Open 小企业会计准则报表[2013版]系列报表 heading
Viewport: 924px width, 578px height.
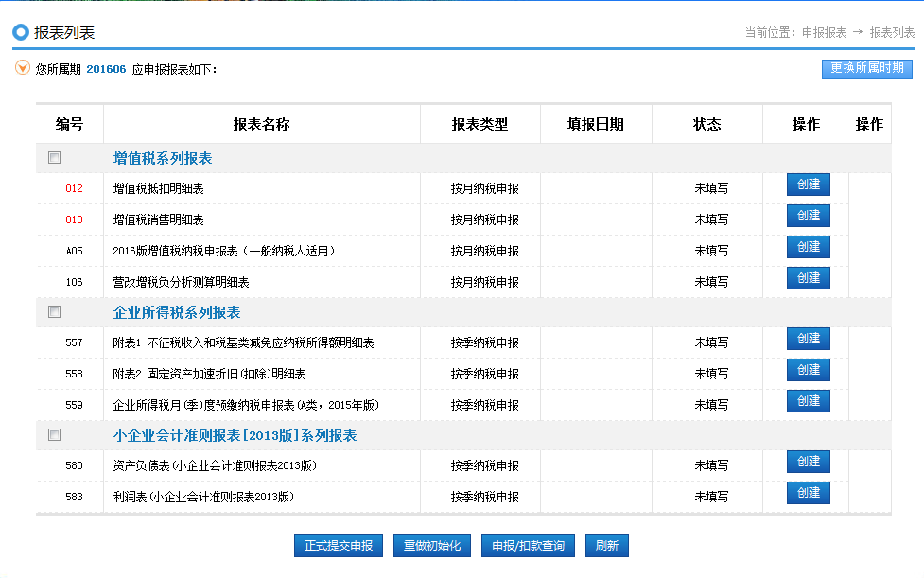(x=235, y=435)
